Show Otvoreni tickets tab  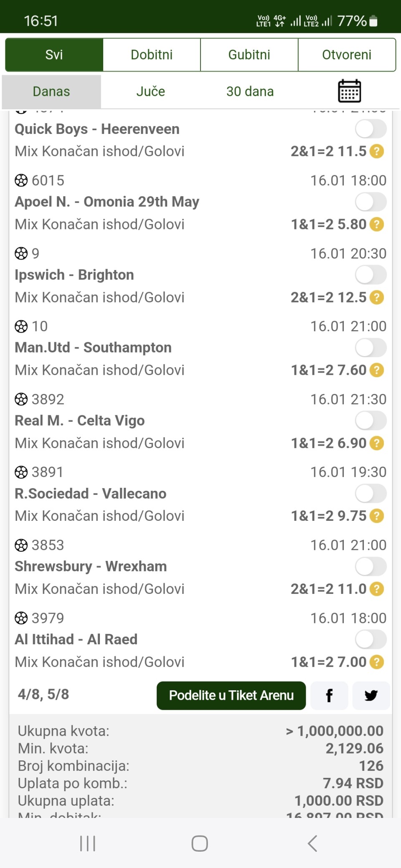(347, 55)
